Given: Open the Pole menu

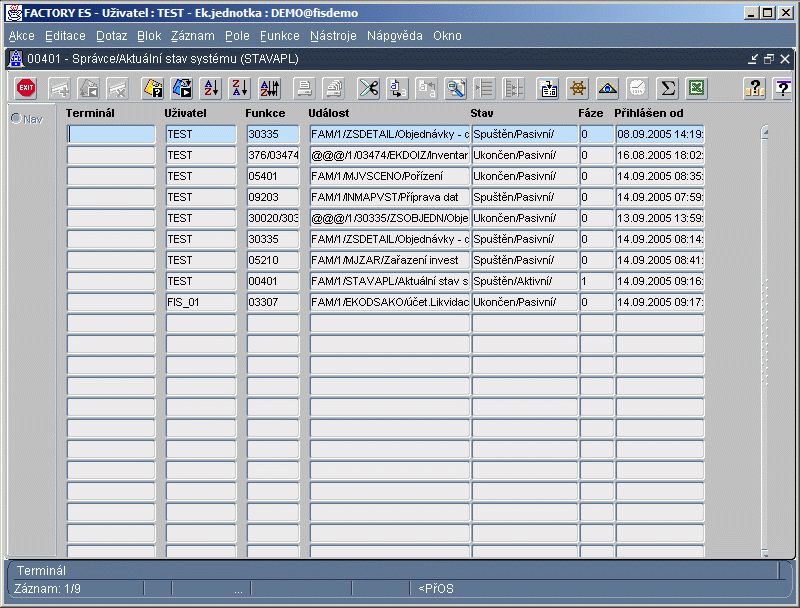Looking at the screenshot, I should click(237, 36).
